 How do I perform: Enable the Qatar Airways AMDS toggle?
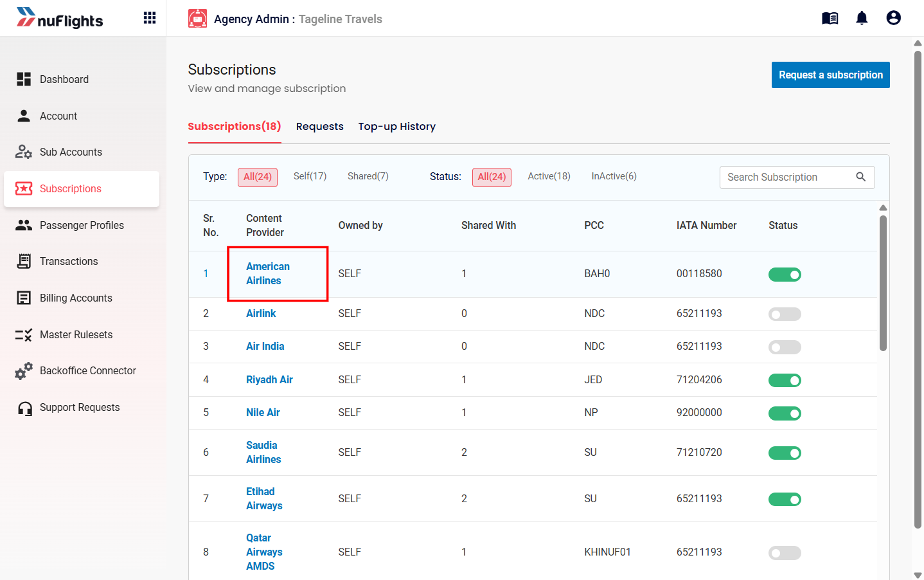point(785,553)
